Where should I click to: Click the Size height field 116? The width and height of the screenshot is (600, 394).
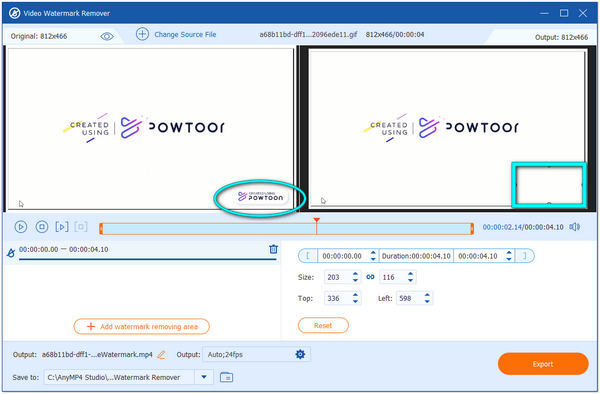(x=392, y=277)
